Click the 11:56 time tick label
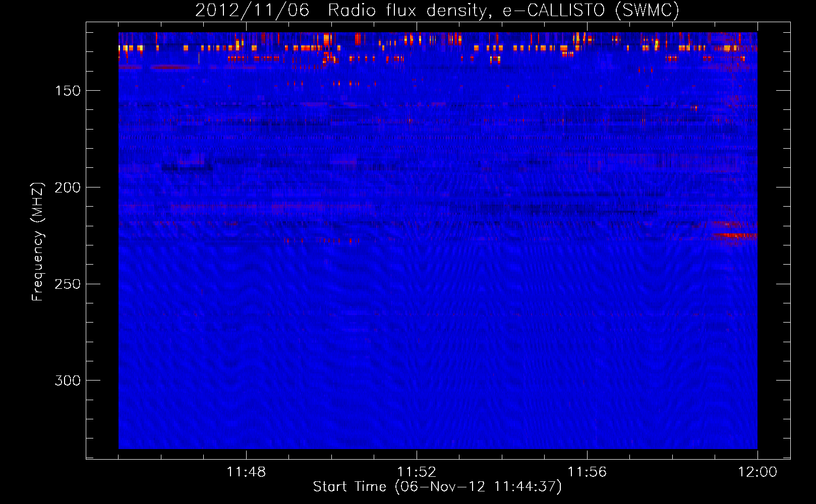The height and width of the screenshot is (504, 816). (x=587, y=472)
